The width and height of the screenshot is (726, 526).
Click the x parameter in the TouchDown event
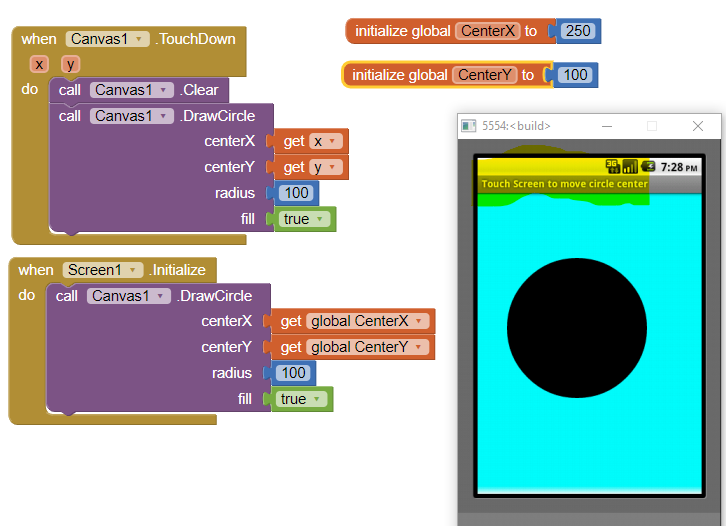tap(39, 64)
